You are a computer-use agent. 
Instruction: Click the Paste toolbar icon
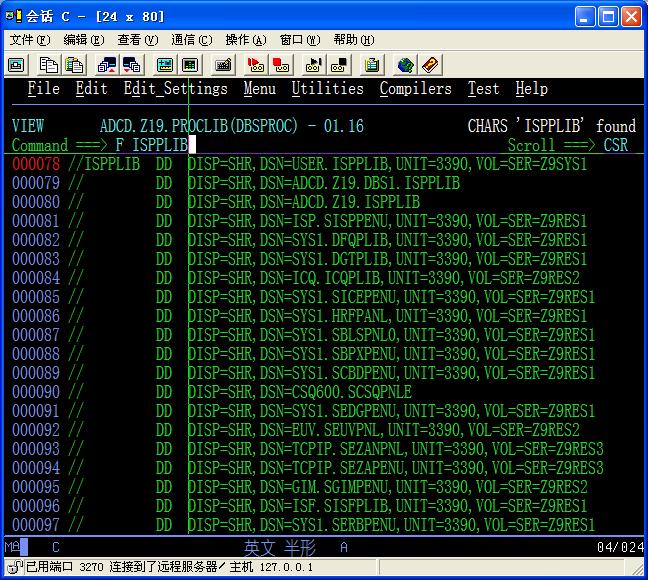pyautogui.click(x=74, y=65)
